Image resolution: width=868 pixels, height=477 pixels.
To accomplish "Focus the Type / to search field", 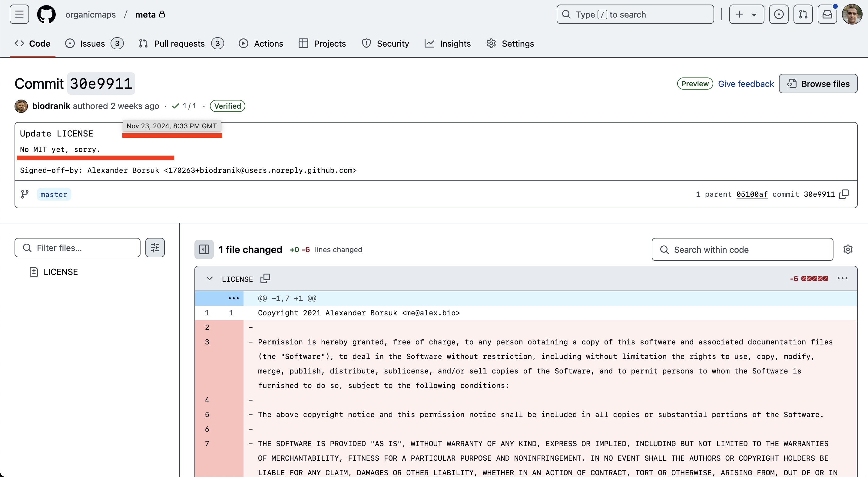I will (635, 15).
